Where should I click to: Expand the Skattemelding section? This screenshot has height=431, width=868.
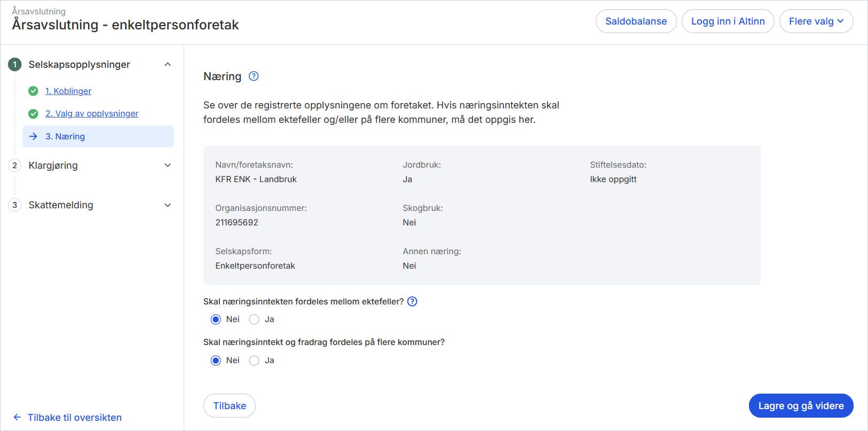click(x=168, y=205)
